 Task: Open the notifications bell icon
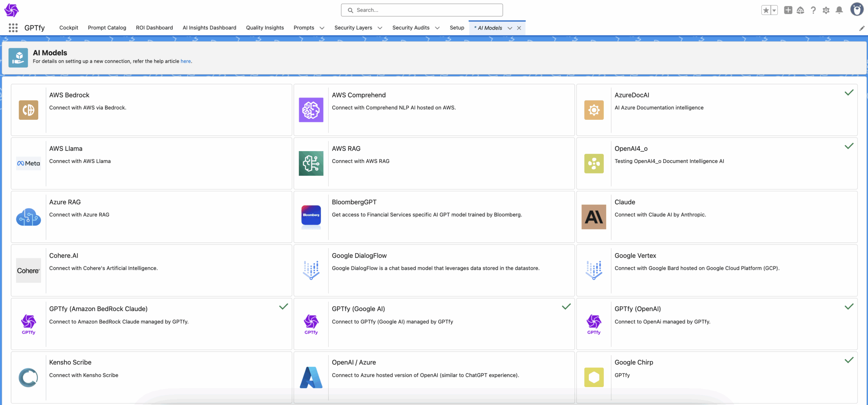[839, 10]
